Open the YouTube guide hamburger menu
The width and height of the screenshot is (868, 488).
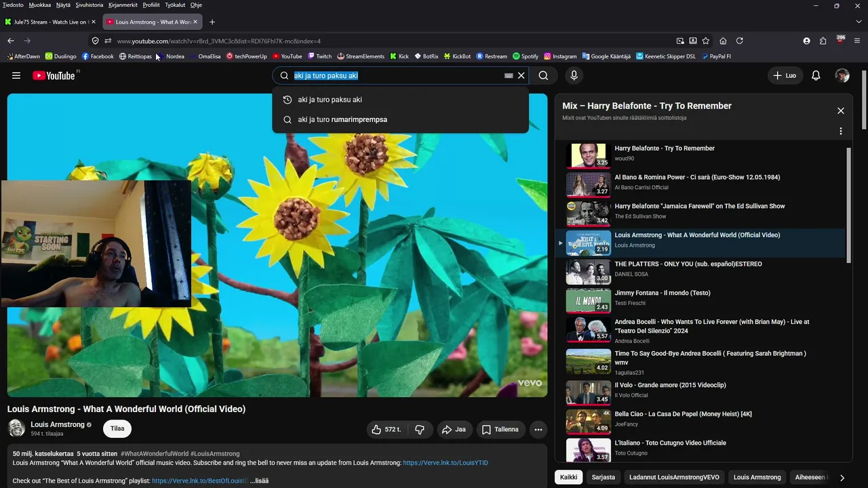[x=16, y=76]
